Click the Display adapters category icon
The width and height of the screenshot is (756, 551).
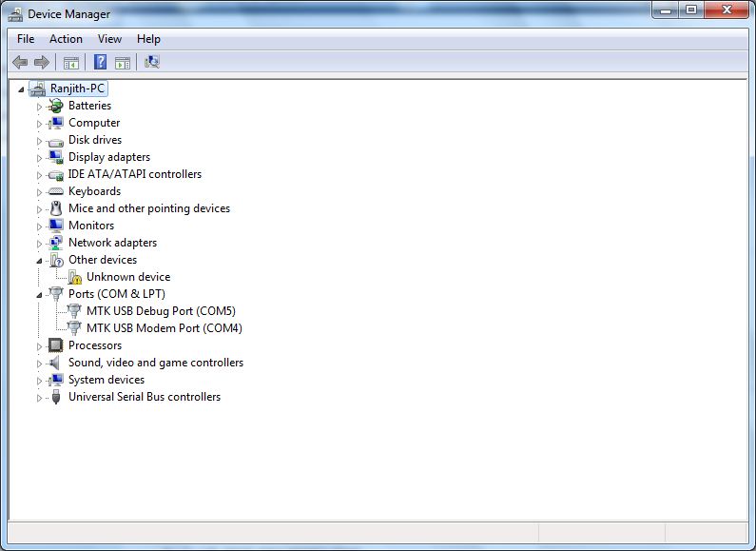[x=56, y=157]
